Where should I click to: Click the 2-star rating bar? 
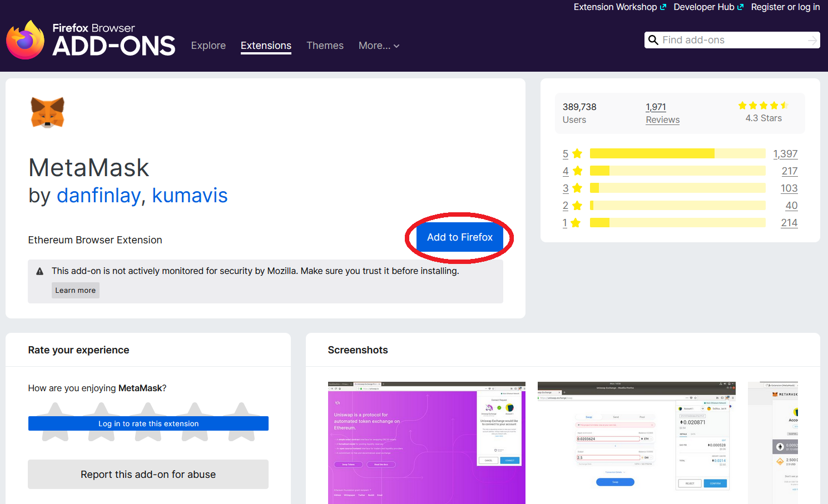click(678, 206)
